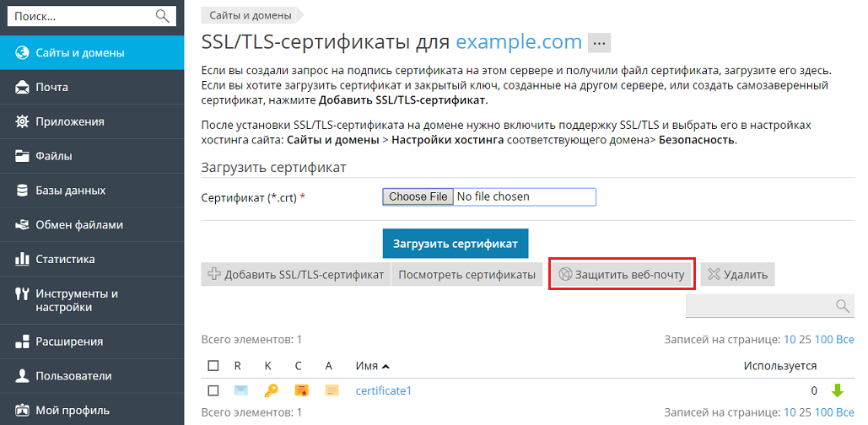
Task: Click the Загрузить сертификат button
Action: [456, 243]
